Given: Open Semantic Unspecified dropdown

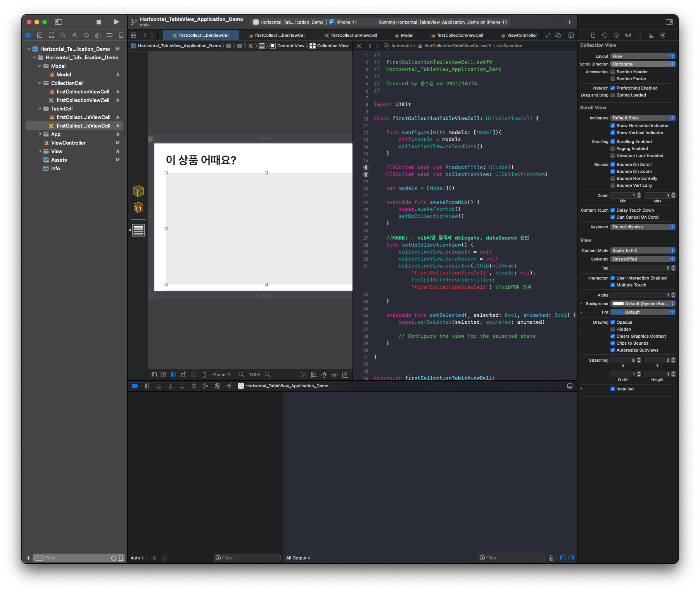Looking at the screenshot, I should [x=643, y=259].
